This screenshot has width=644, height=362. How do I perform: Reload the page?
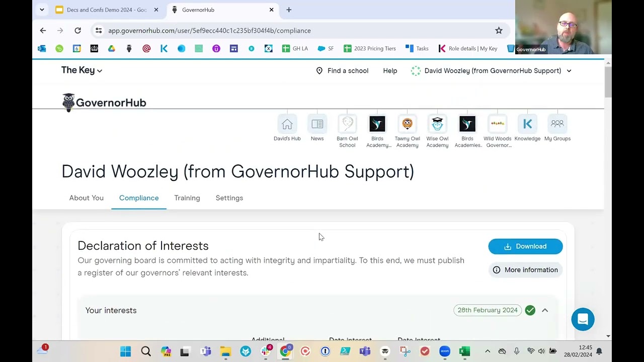click(77, 31)
